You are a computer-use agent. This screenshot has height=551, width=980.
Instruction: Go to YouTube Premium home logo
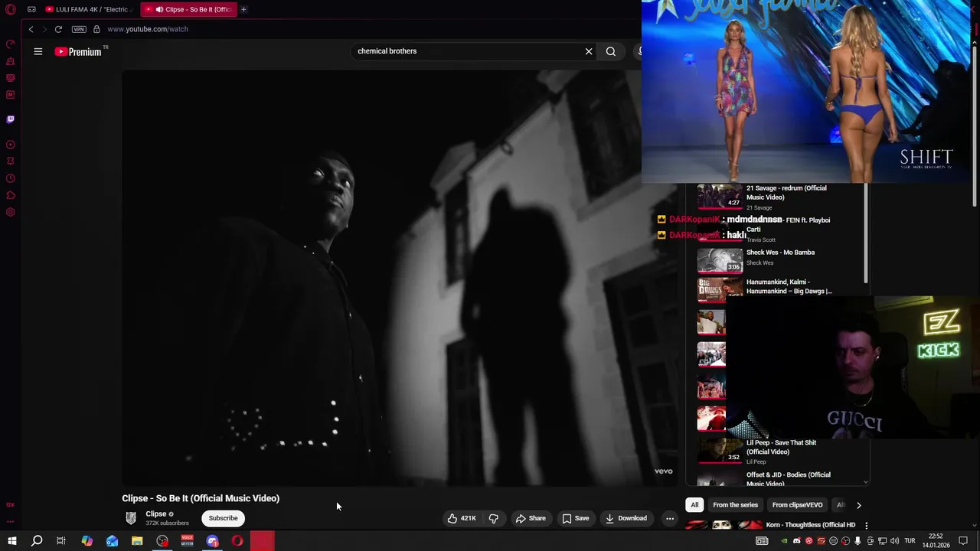coord(78,51)
